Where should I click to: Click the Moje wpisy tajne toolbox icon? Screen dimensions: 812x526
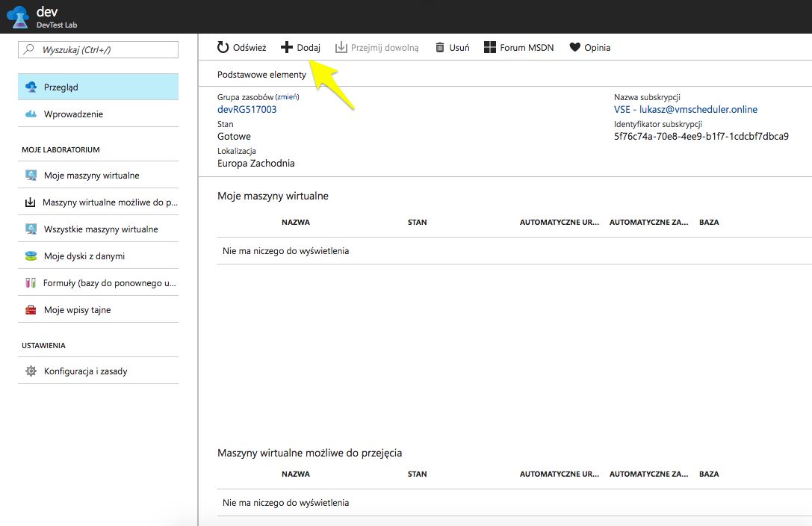[x=31, y=309]
